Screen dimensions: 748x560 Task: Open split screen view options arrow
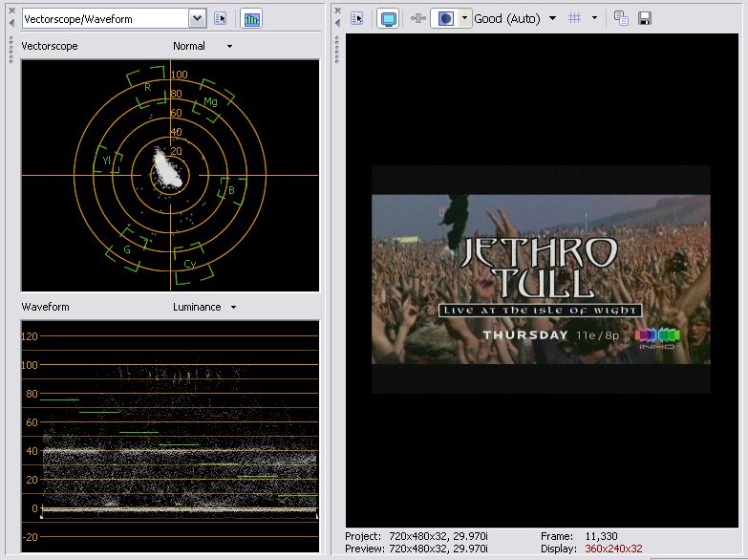[464, 18]
